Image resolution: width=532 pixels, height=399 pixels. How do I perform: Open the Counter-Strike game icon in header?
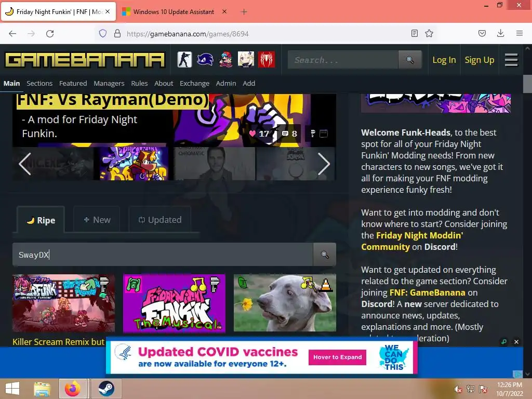point(184,60)
